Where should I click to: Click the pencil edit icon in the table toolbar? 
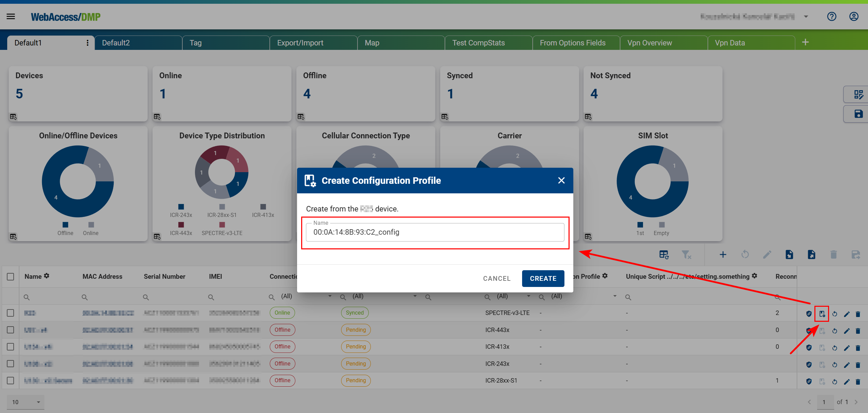(767, 254)
